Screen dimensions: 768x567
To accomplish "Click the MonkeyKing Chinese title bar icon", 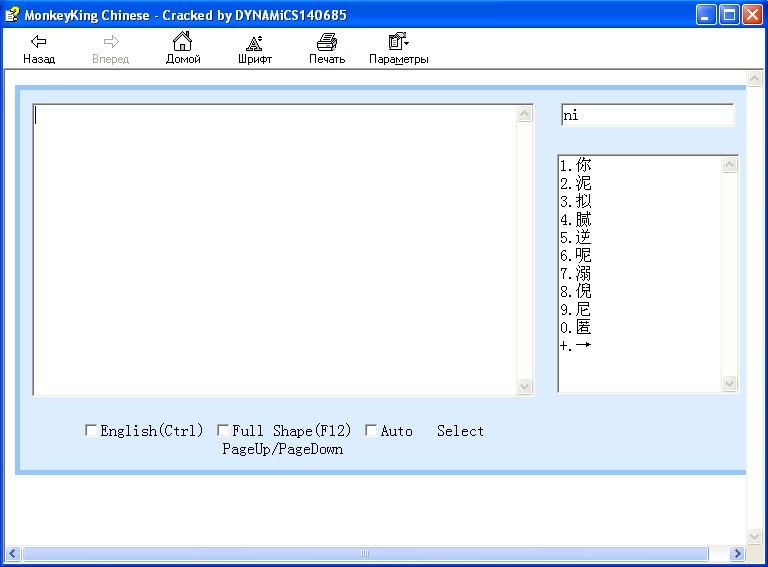I will (x=12, y=15).
